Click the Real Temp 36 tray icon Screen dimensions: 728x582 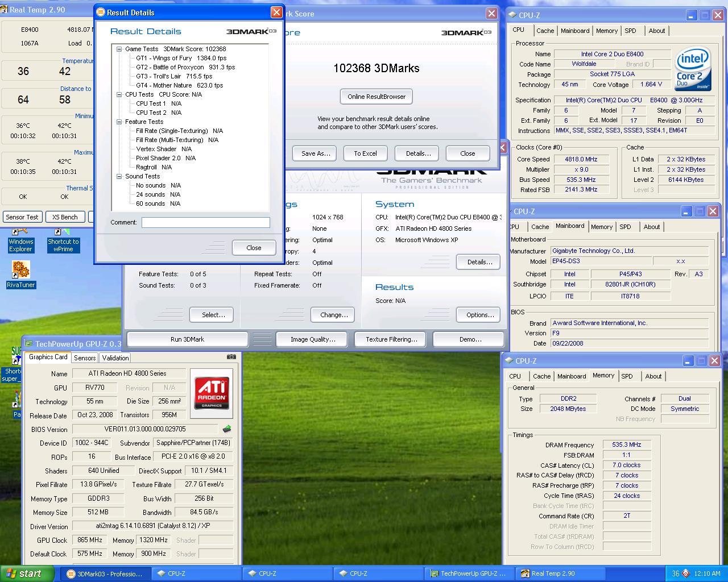coord(675,573)
